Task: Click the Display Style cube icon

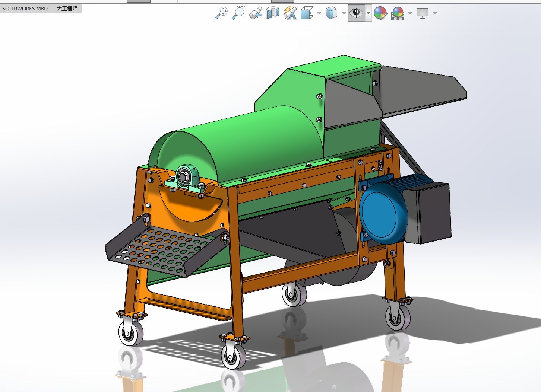Action: click(x=331, y=13)
